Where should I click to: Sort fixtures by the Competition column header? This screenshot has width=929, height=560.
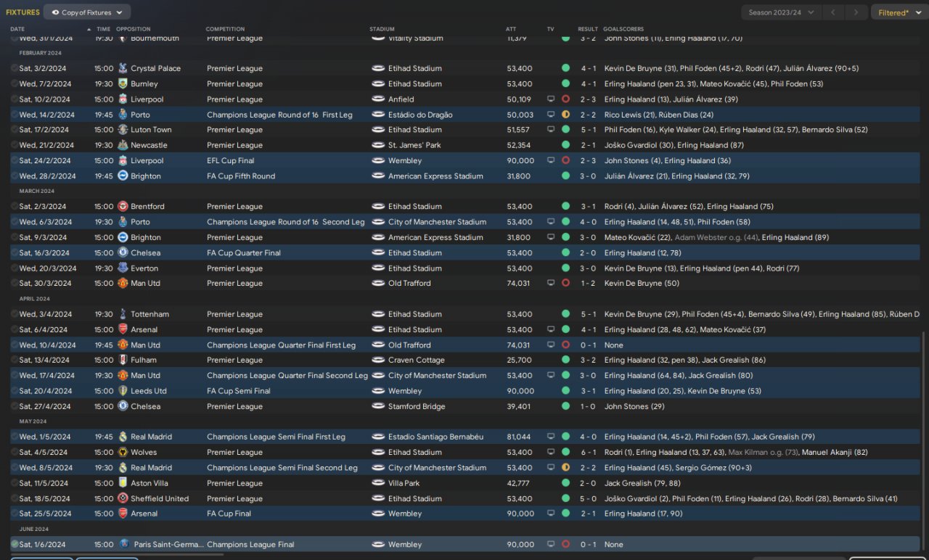(x=225, y=29)
